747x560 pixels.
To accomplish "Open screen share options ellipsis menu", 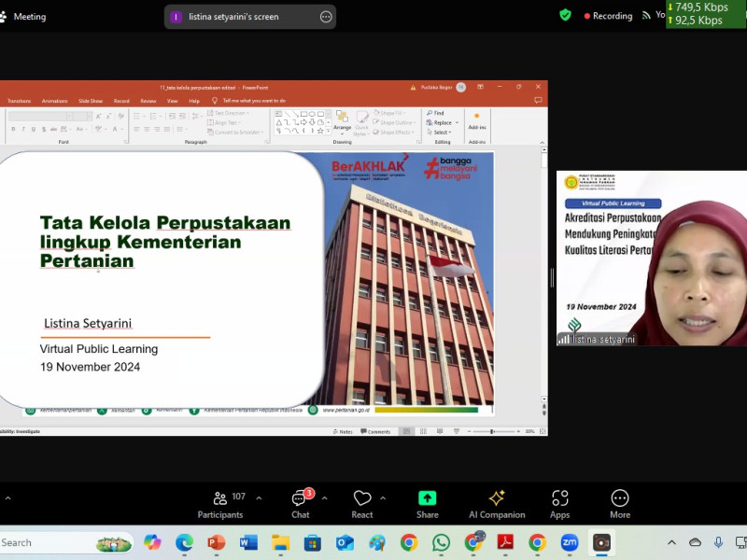I will [326, 17].
